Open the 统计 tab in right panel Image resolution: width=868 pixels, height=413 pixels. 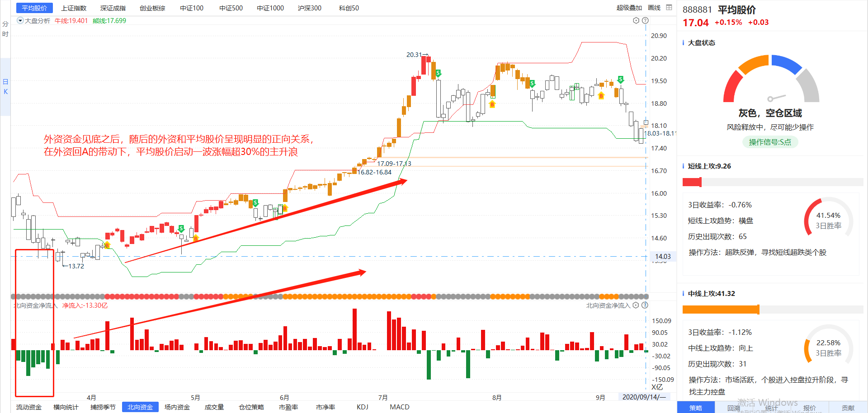point(772,408)
